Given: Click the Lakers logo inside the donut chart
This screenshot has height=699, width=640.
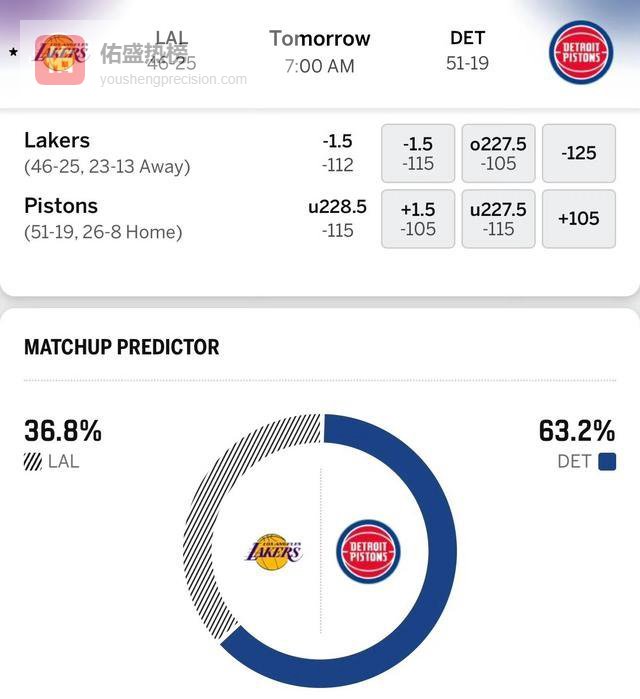Looking at the screenshot, I should (273, 552).
